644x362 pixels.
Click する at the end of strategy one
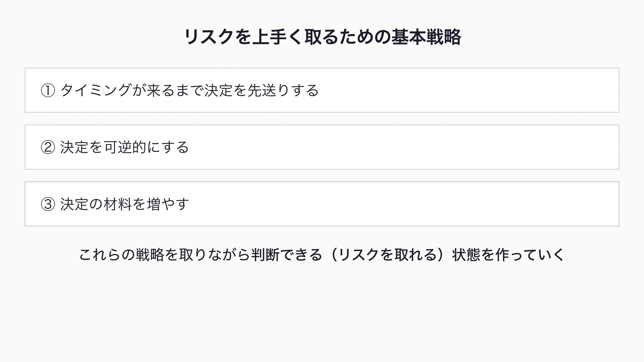tap(304, 90)
